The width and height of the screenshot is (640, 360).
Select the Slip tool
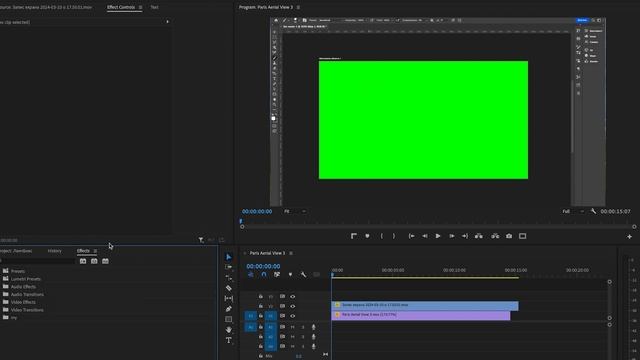229,298
